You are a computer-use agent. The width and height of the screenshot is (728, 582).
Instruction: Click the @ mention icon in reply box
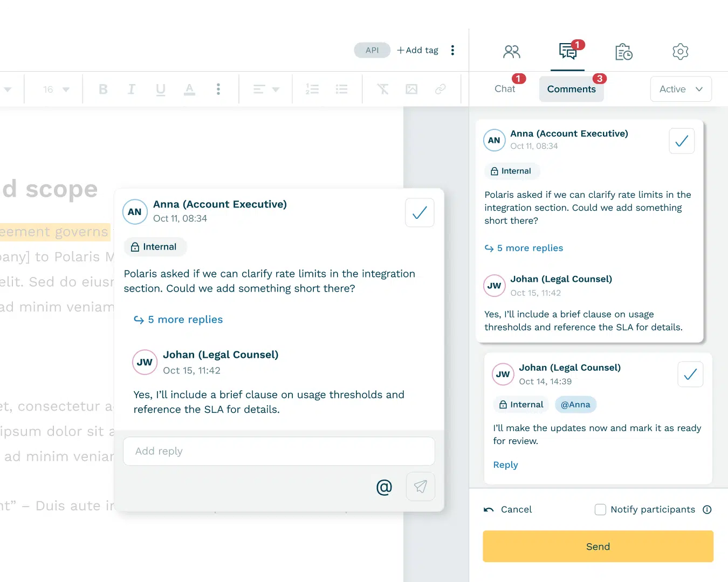384,487
